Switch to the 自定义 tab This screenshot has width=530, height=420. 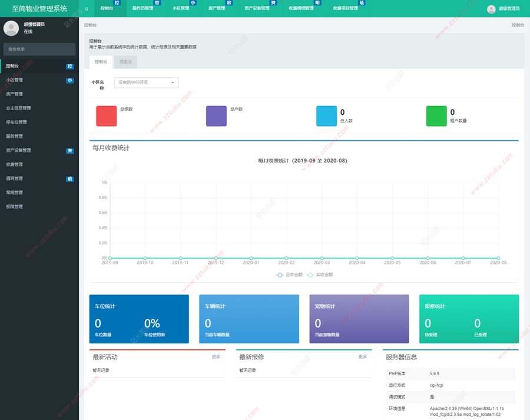(x=125, y=61)
